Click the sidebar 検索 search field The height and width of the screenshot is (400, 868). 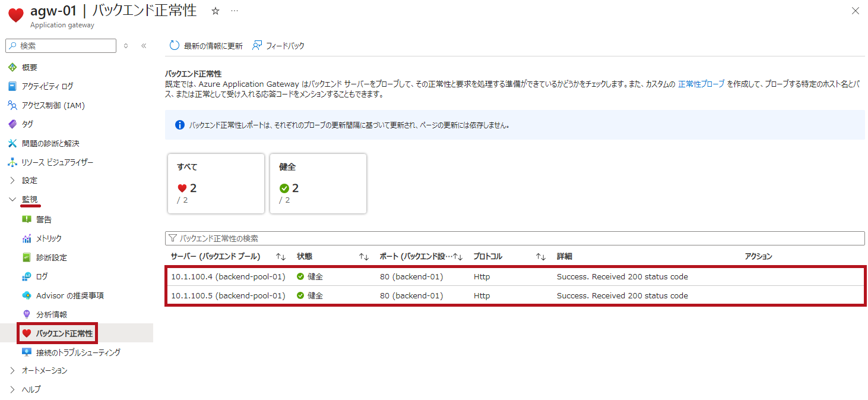coord(61,46)
